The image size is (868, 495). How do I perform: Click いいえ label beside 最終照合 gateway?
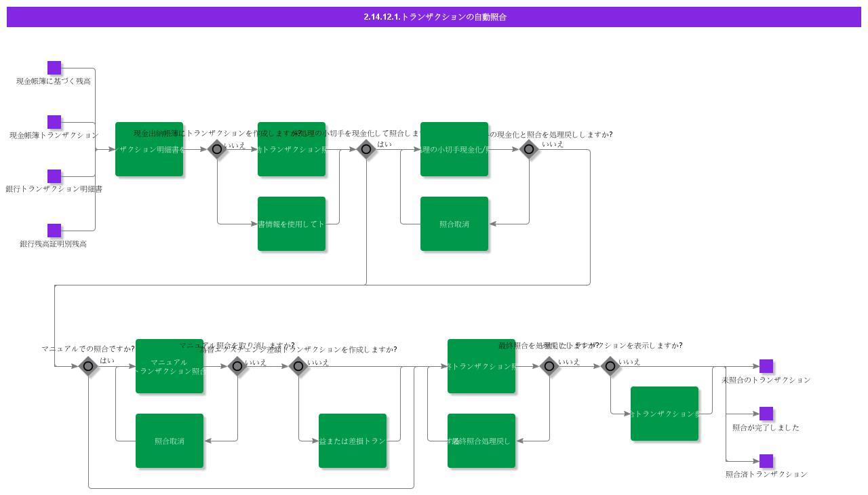[569, 362]
